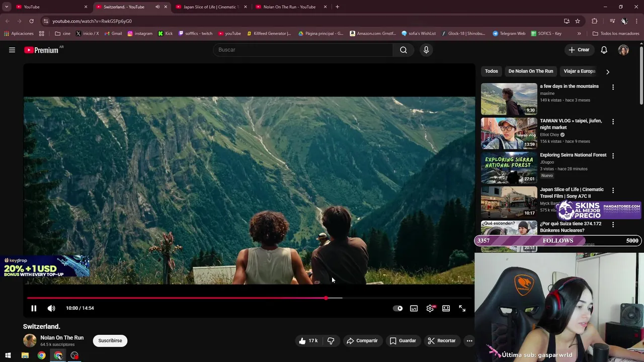
Task: Close the Switzerland browser tab
Action: coord(166,7)
